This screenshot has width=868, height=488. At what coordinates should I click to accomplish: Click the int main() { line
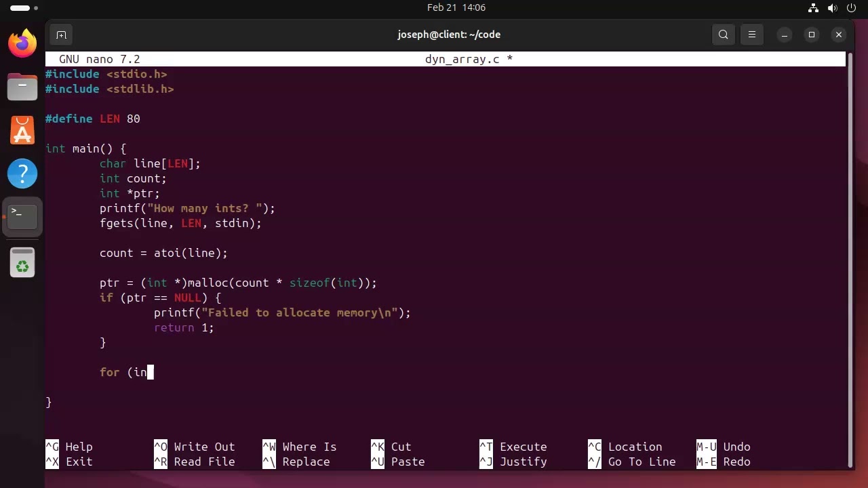86,148
